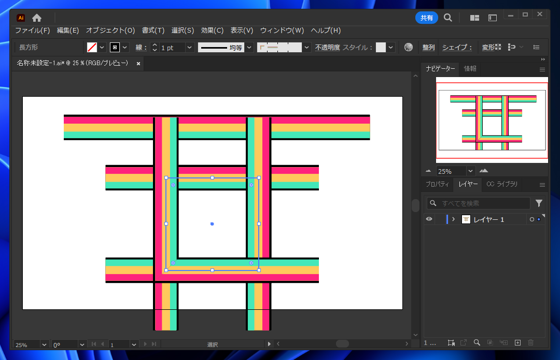Click the locate object magnifier icon
Viewport: 560px width, 360px height.
477,342
